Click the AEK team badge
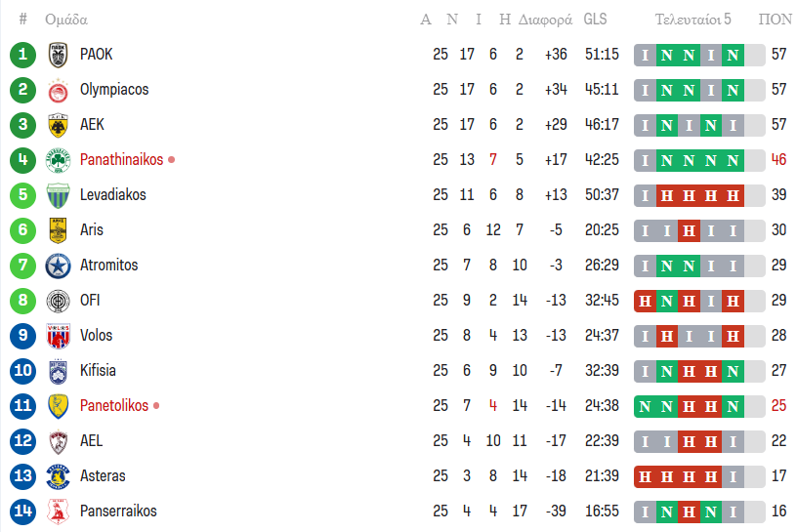The image size is (797, 532). (58, 125)
